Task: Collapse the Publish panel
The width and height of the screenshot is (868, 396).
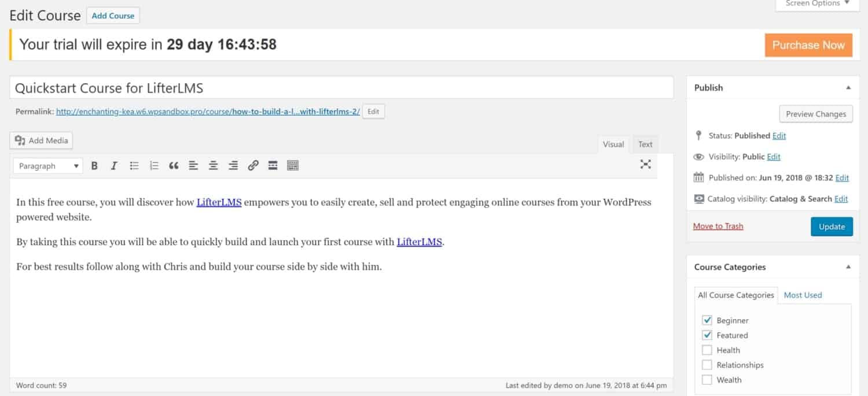Action: pyautogui.click(x=848, y=88)
